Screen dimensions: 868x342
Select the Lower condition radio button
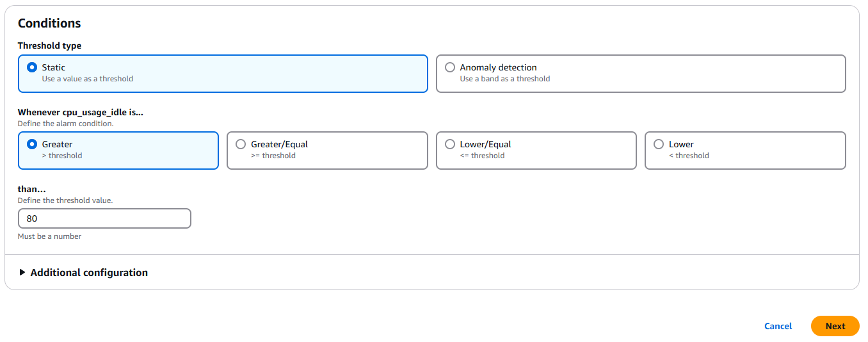[x=659, y=144]
